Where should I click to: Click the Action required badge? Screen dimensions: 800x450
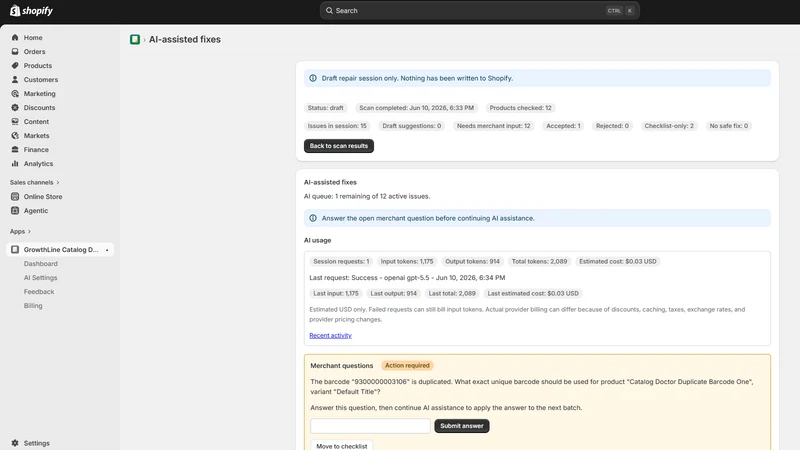click(x=407, y=365)
